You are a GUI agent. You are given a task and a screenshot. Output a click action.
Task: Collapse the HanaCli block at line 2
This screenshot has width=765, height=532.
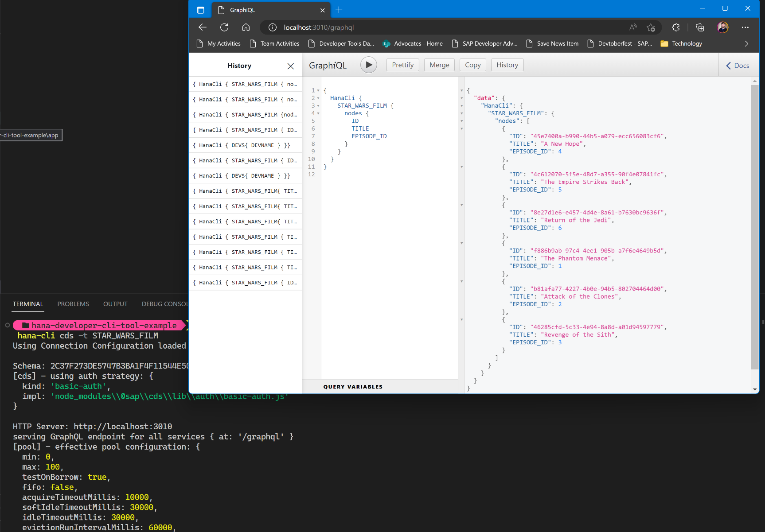click(x=318, y=98)
